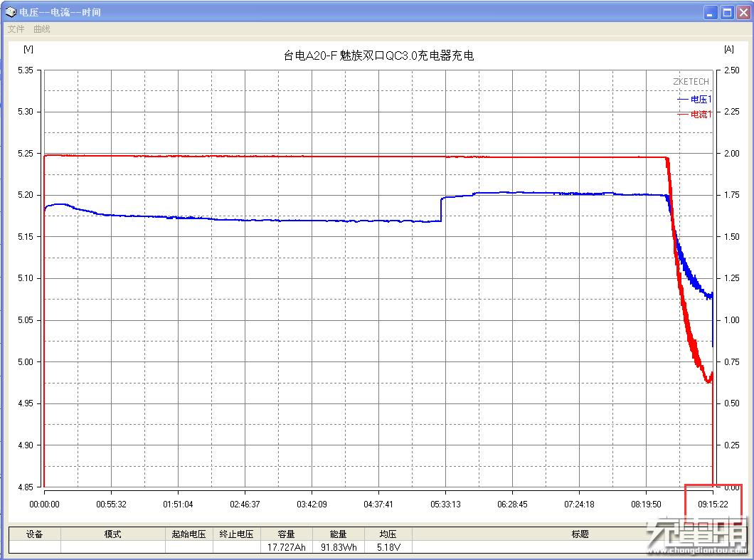Select the 17.727Ah capacity value
Viewport: 754px width, 560px height.
coord(286,547)
